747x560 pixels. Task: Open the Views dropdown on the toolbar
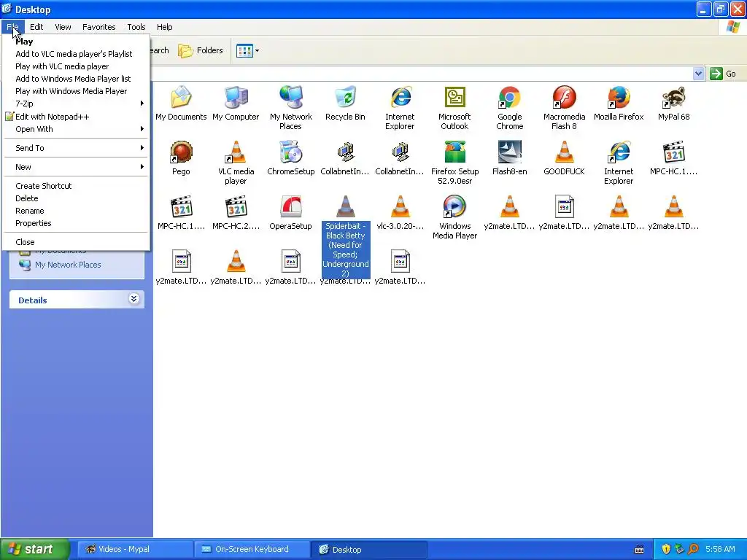(248, 50)
